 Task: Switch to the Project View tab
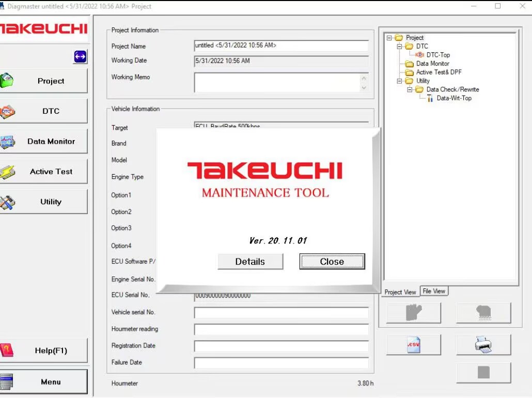pos(400,292)
